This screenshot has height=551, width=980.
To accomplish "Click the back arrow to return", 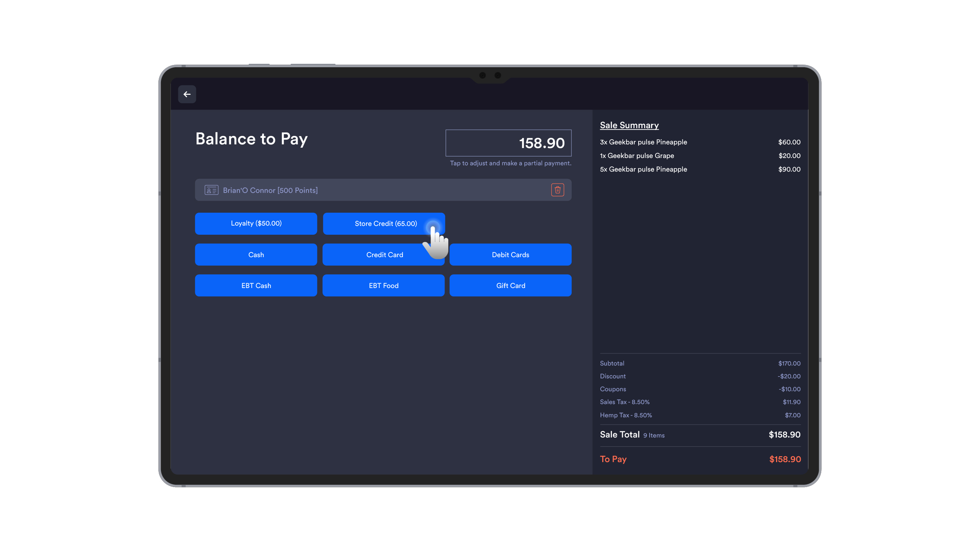I will pyautogui.click(x=187, y=94).
